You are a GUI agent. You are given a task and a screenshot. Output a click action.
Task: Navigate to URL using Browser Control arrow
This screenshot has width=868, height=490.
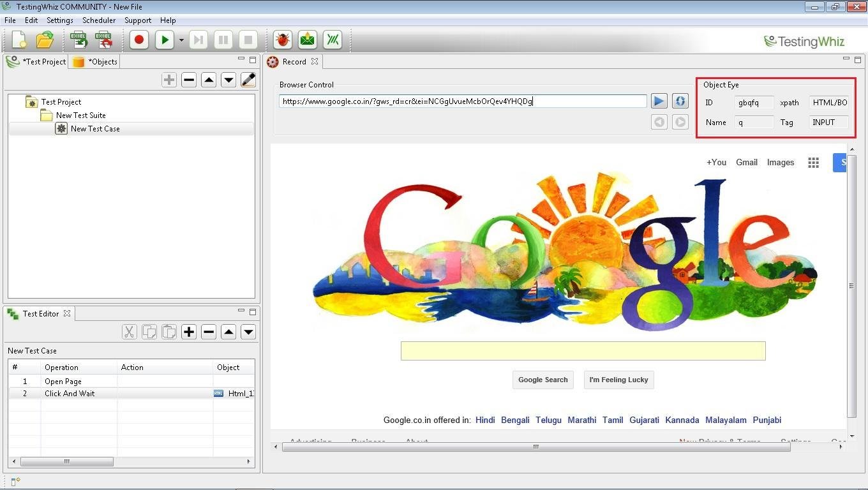point(658,101)
